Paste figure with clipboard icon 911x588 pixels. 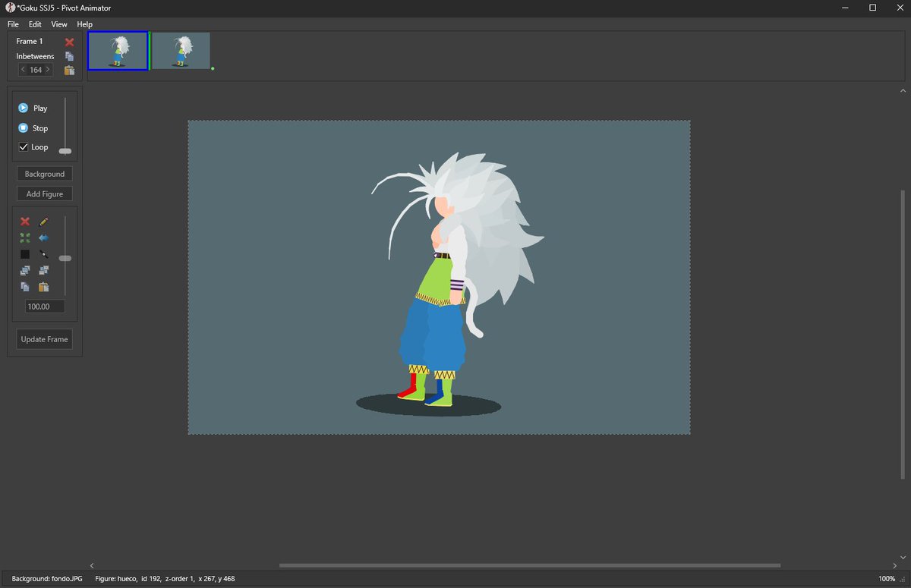coord(43,287)
